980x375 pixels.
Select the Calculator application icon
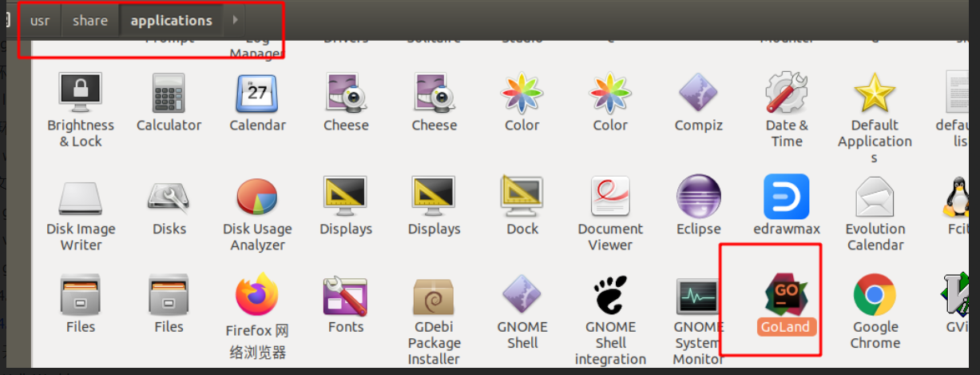click(169, 94)
